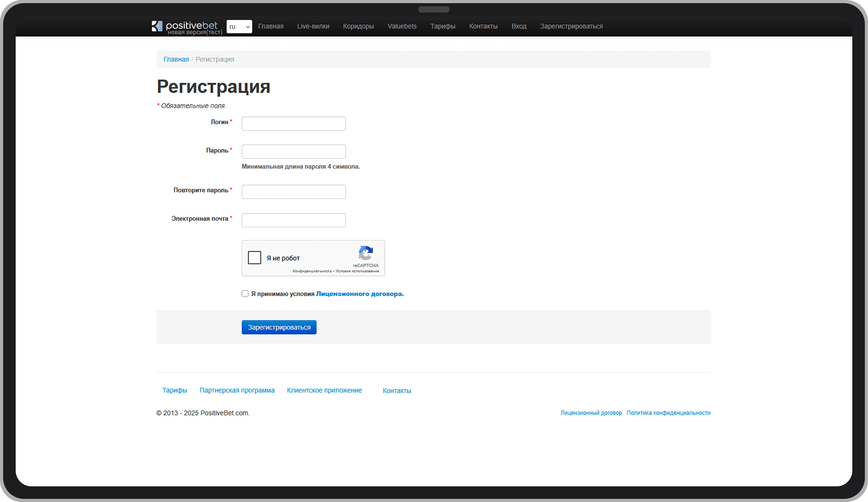Open Партнерская программа footer link

pyautogui.click(x=237, y=390)
